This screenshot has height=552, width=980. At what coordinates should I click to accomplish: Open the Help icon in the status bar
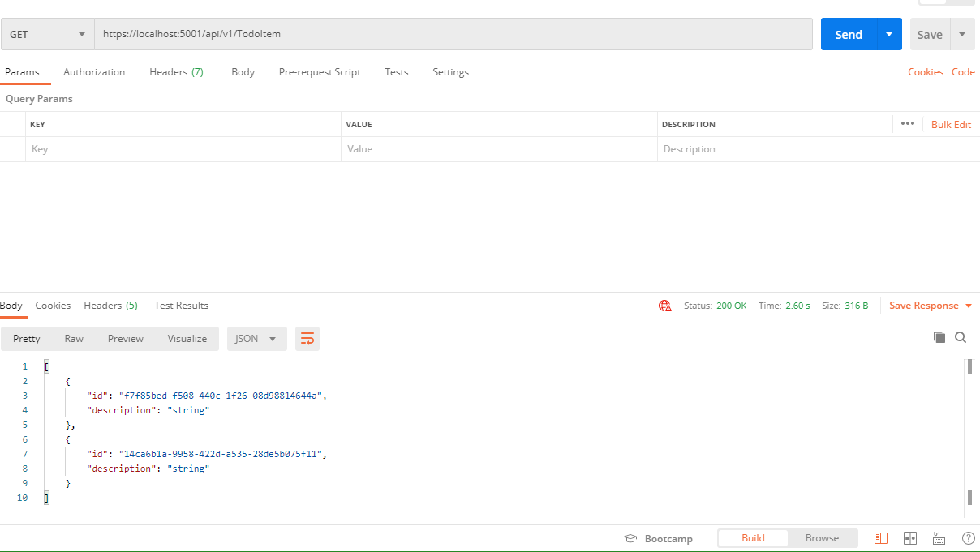pyautogui.click(x=968, y=537)
